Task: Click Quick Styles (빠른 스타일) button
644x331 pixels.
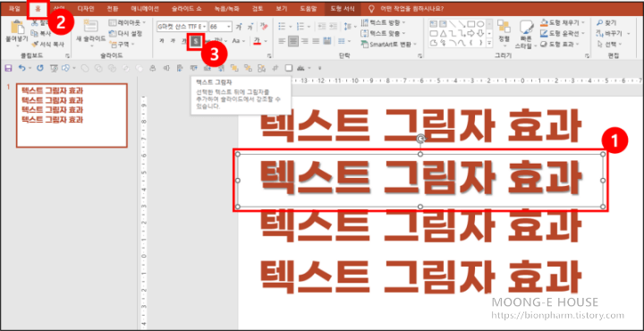Action: coord(526,34)
